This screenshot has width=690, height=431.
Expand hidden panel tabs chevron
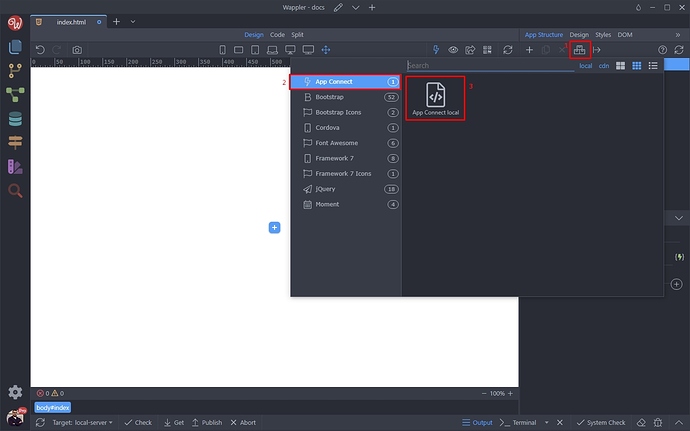(678, 35)
